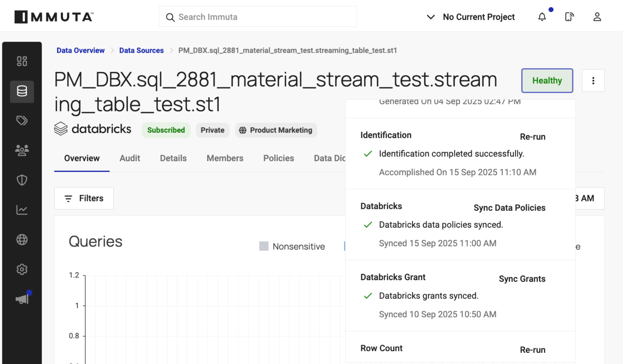Viewport: 626px width, 364px height.
Task: Click the Search Immuta field
Action: 258,17
